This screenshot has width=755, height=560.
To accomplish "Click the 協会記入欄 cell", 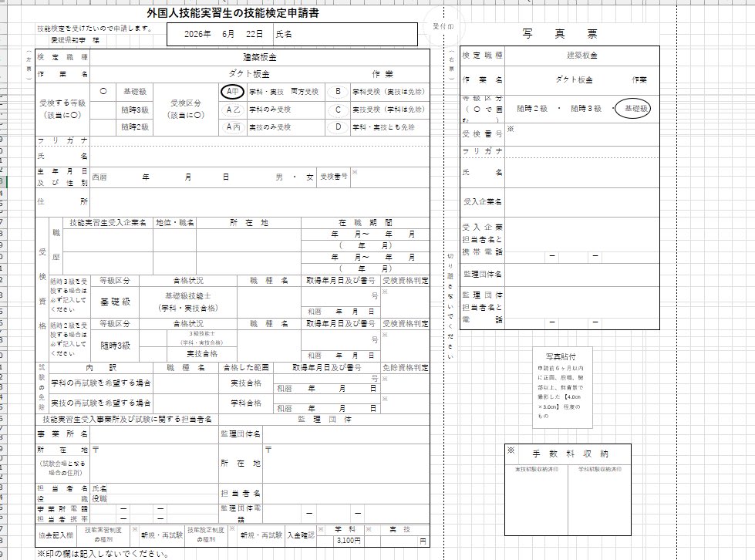I will point(56,535).
